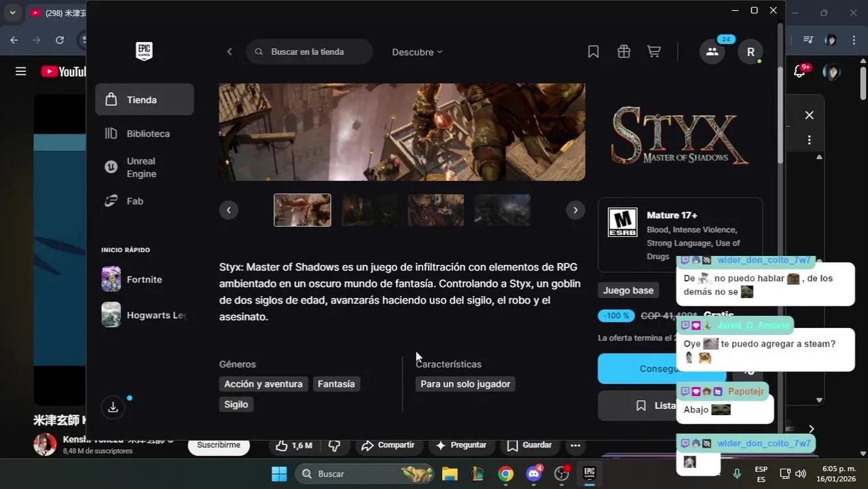Select the first highlighted Styx screenshot thumbnail

(302, 210)
